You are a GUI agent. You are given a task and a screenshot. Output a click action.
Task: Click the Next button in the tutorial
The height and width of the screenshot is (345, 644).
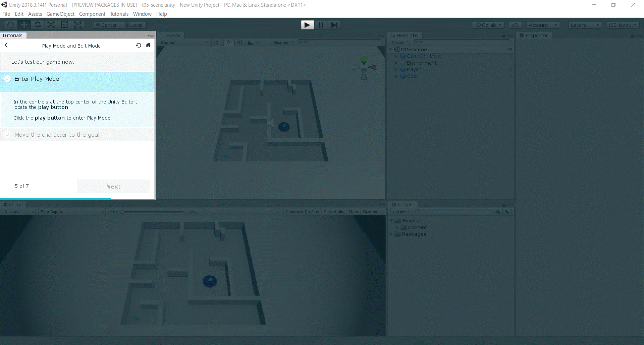113,186
